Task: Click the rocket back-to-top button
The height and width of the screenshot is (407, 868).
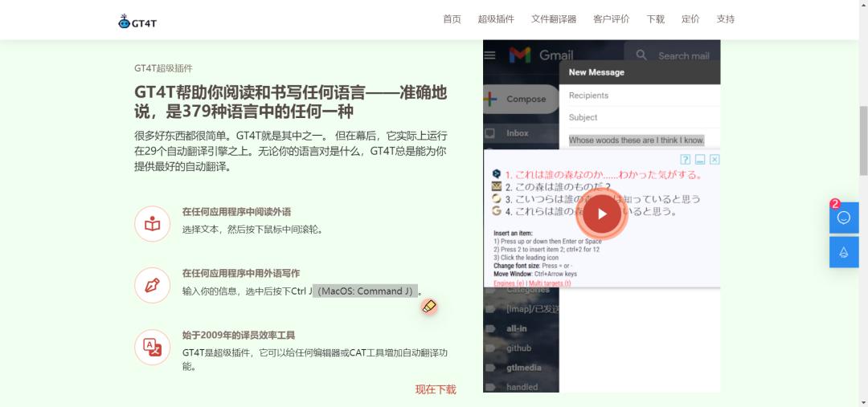Action: (844, 252)
